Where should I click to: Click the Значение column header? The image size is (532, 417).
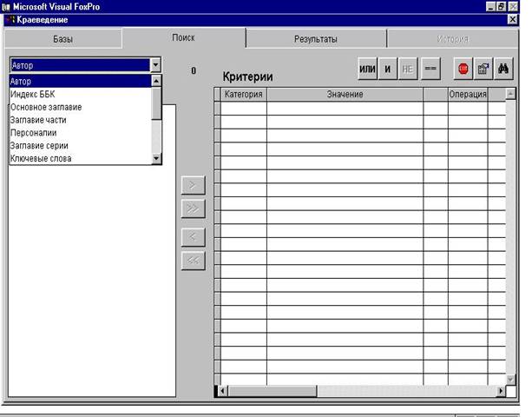pos(345,94)
